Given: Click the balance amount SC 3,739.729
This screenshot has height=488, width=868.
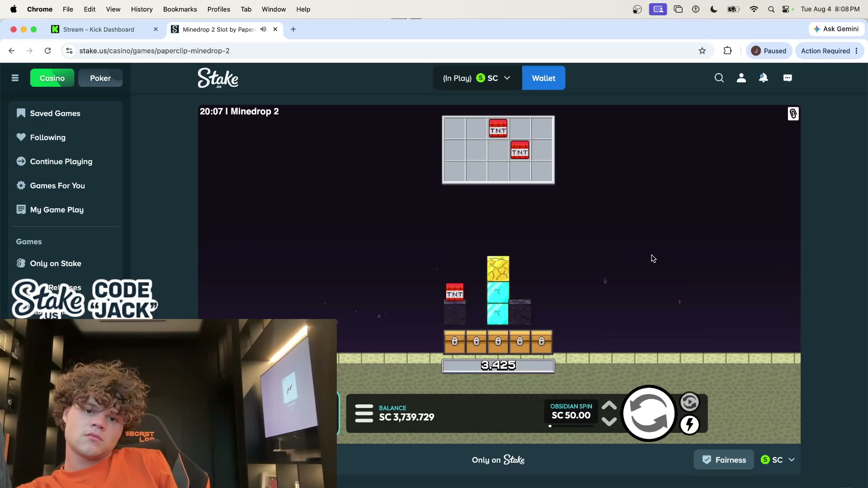Looking at the screenshot, I should [406, 417].
